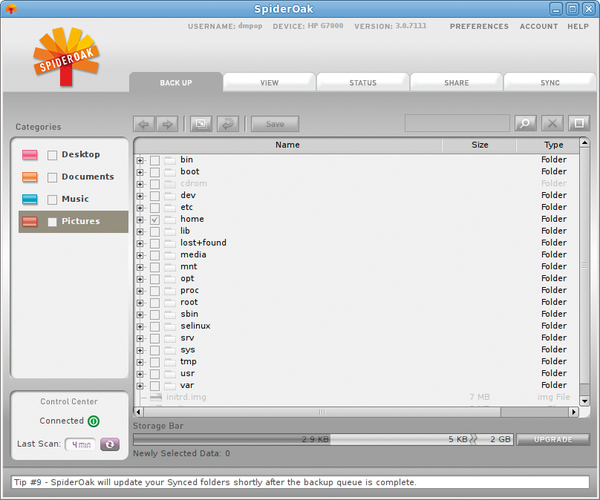Uncheck the home folder checkbox

coord(155,220)
